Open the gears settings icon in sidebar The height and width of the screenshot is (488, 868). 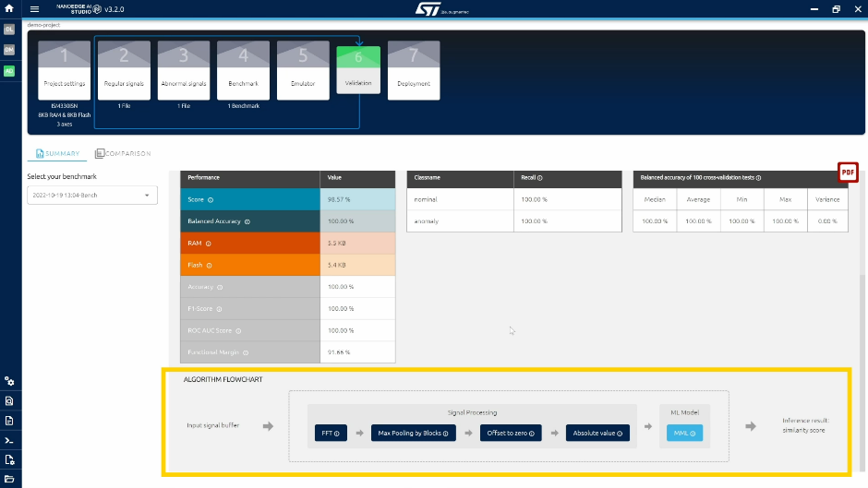(x=9, y=381)
